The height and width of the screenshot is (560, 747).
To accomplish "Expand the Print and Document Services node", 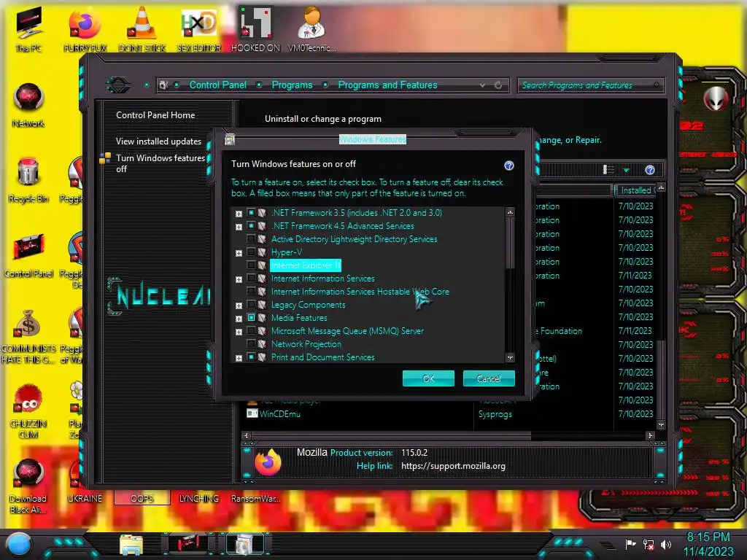I will tap(239, 357).
